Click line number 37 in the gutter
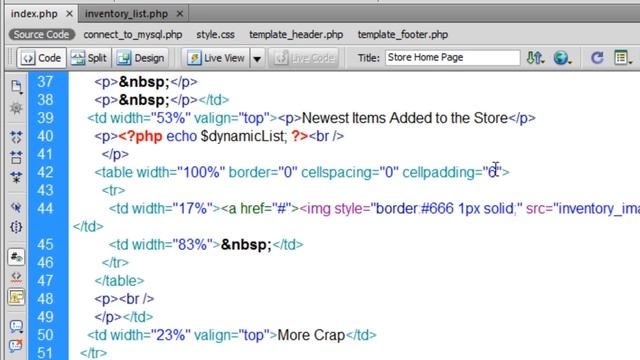Image resolution: width=640 pixels, height=360 pixels. pyautogui.click(x=45, y=82)
